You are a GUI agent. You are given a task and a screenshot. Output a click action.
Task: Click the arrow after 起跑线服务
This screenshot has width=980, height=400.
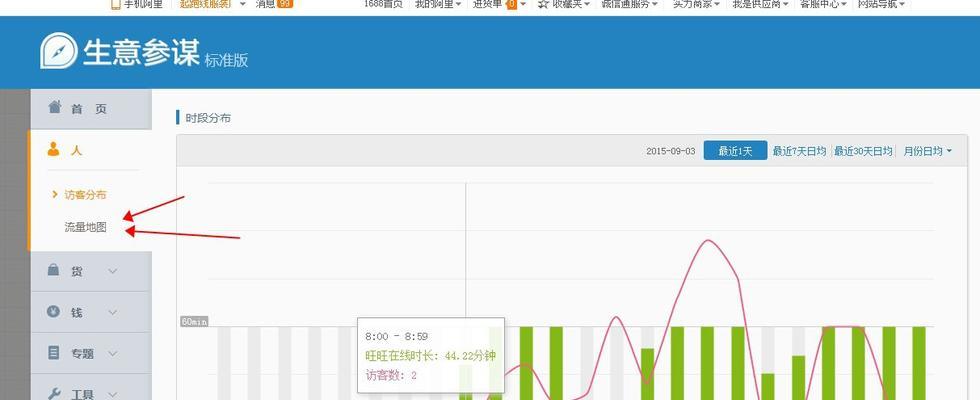(242, 4)
